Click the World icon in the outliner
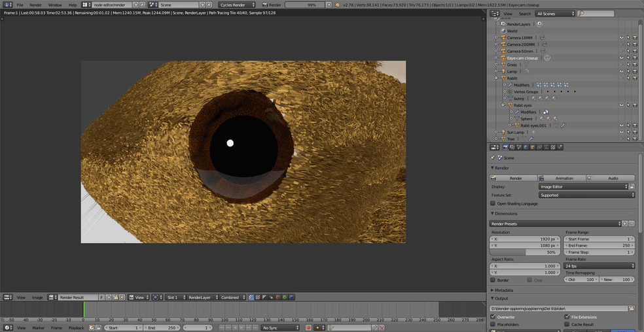 (x=503, y=31)
